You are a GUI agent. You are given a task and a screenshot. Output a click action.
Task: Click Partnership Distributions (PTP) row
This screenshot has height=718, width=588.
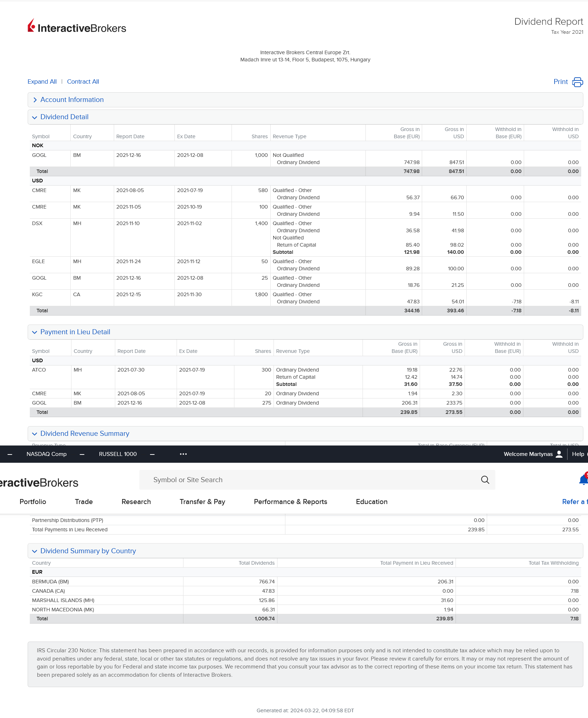point(305,520)
